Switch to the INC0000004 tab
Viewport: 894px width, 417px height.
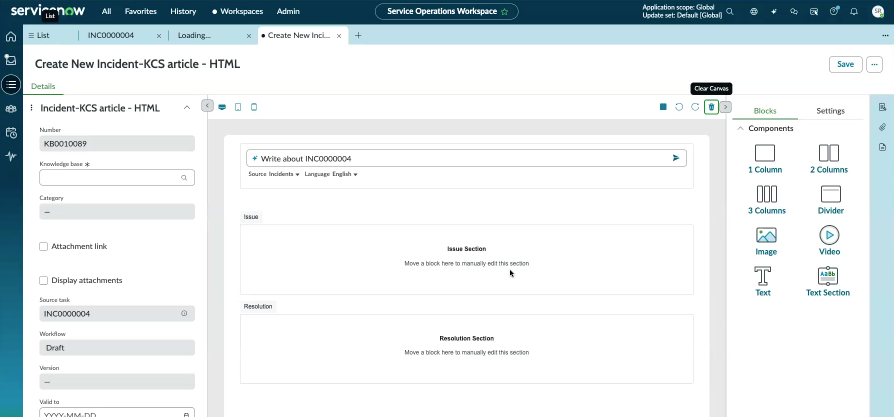[x=111, y=35]
